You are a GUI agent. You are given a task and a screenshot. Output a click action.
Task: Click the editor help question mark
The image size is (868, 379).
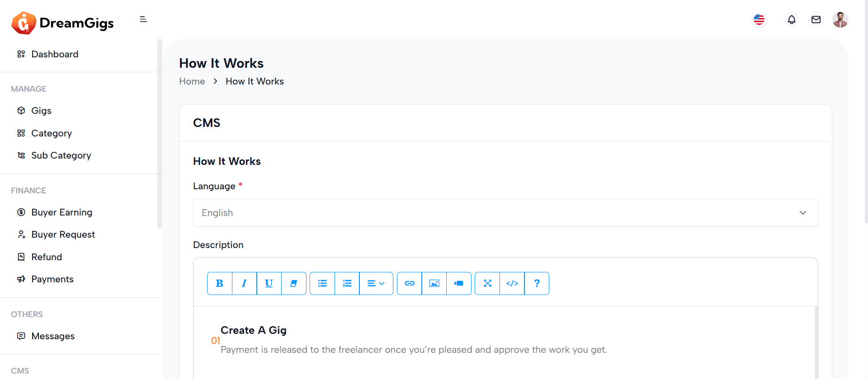537,283
